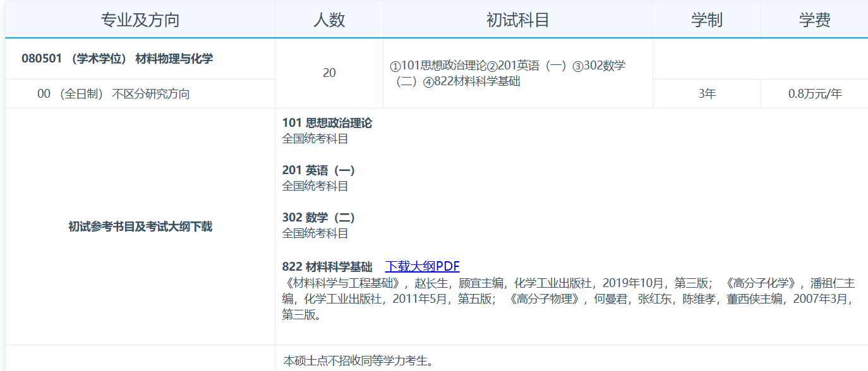868x371 pixels.
Task: Select the 人数 column header
Action: coord(329,19)
